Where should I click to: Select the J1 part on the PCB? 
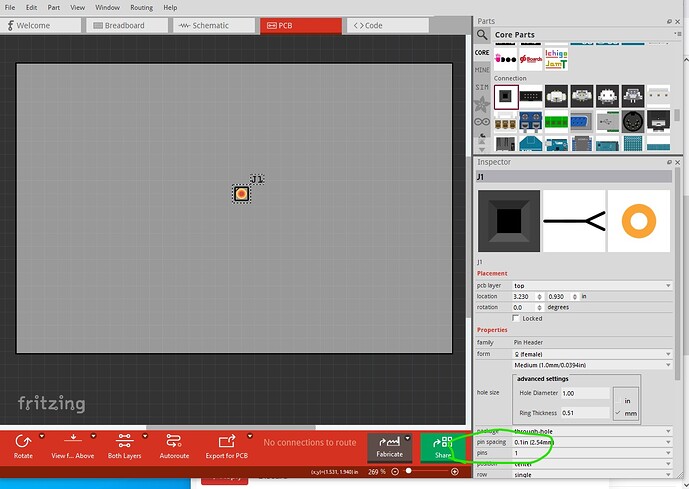pyautogui.click(x=241, y=194)
